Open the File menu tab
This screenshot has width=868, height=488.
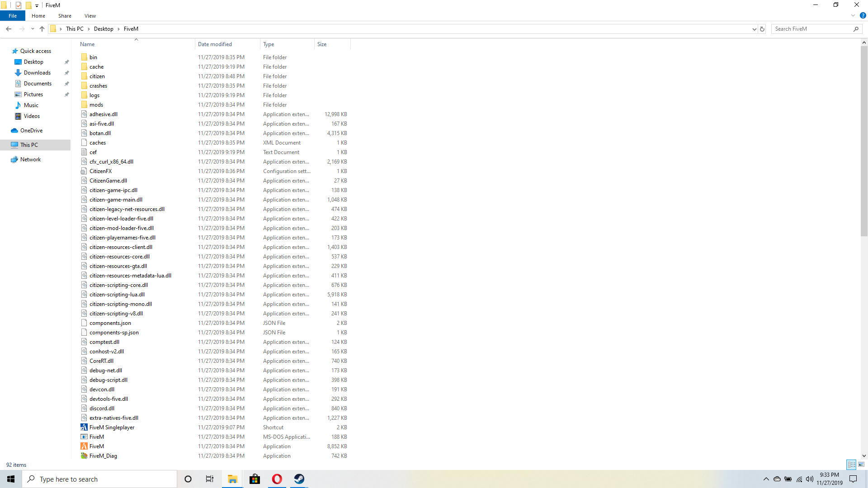13,16
